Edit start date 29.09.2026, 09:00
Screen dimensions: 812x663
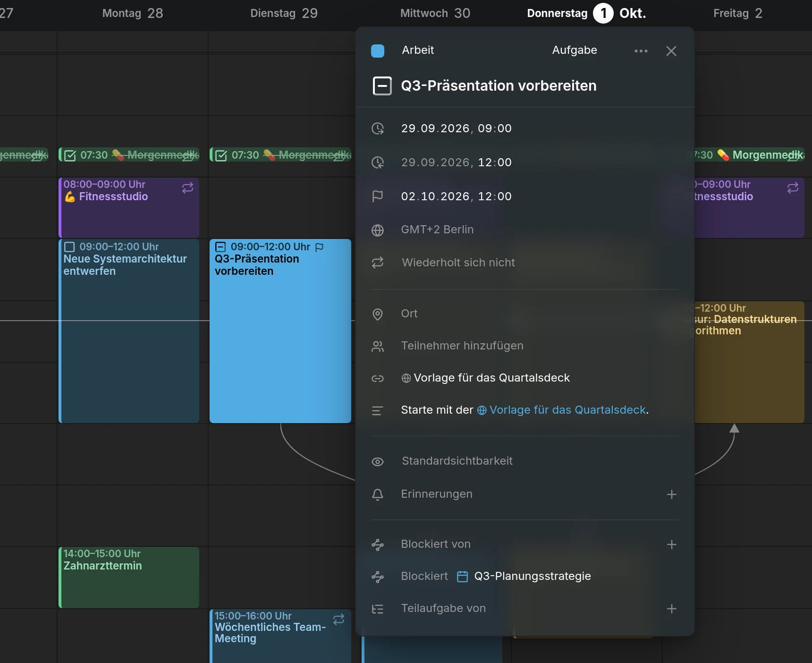[457, 128]
